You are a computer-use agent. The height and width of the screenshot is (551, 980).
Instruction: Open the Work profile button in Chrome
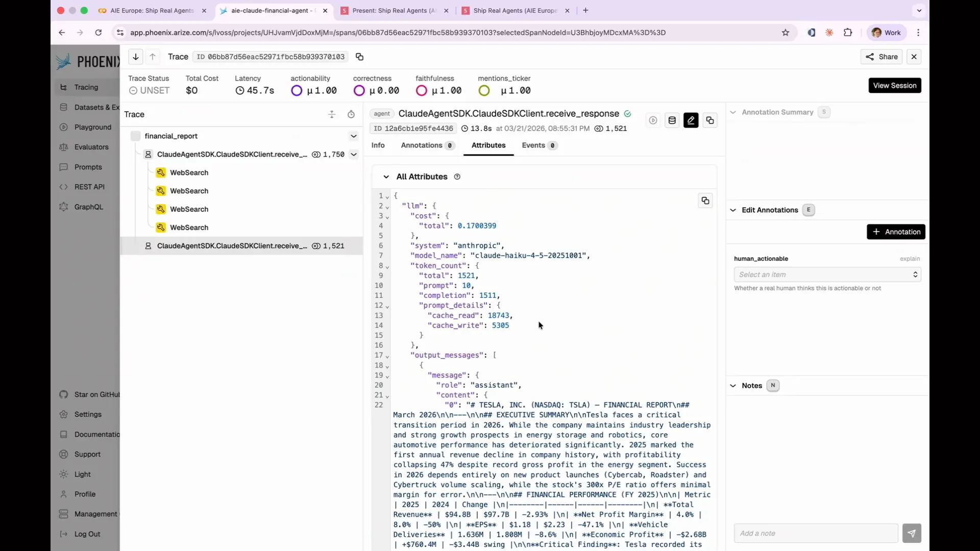[x=886, y=33]
